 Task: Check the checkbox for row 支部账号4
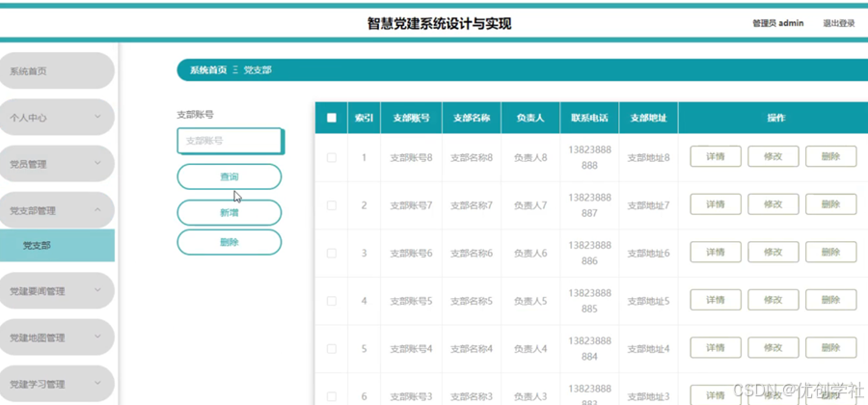[332, 348]
